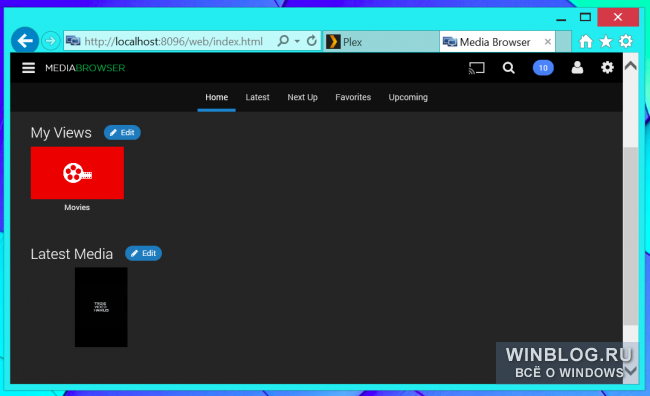
Task: Switch to the Next Up tab
Action: (x=303, y=97)
